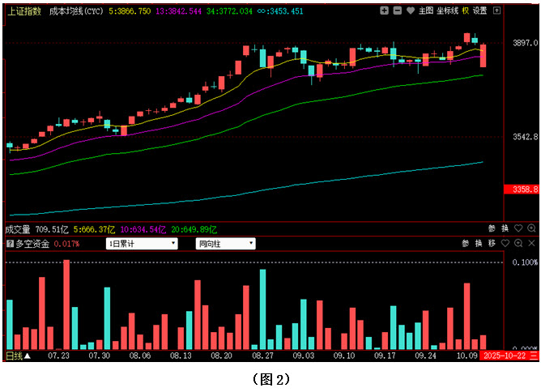Open the 1日累计 dropdown

142,243
